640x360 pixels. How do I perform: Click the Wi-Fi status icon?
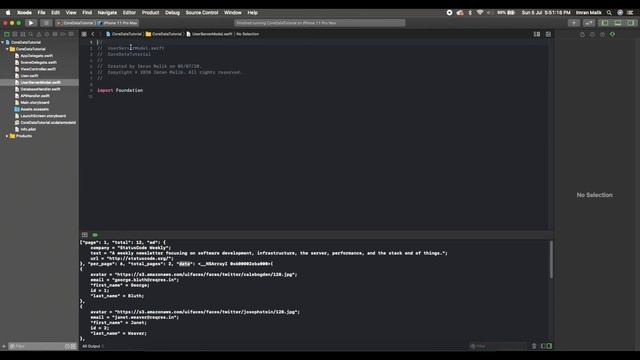480,13
